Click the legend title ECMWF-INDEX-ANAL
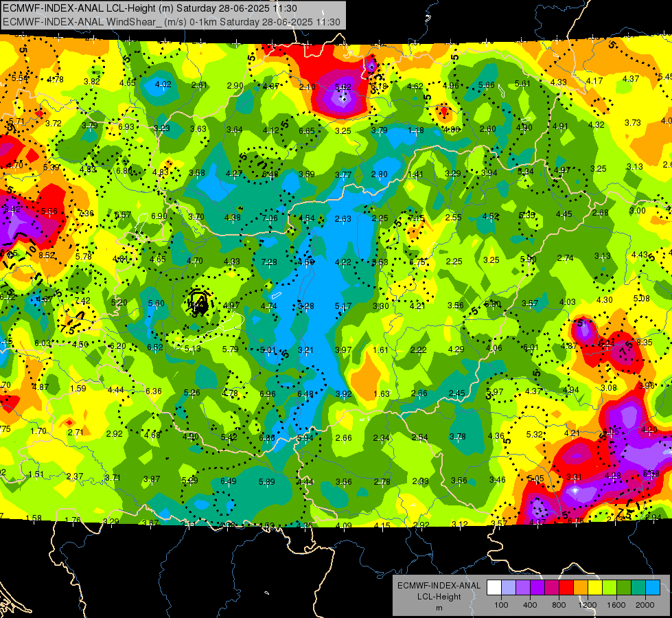The width and height of the screenshot is (672, 618). point(439,586)
